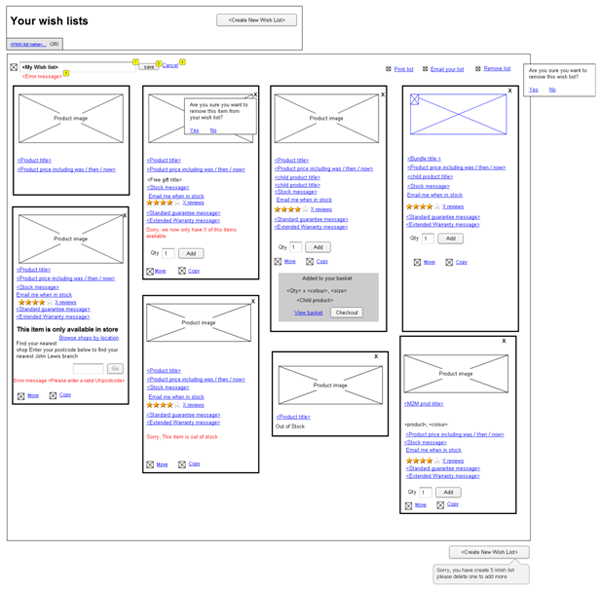Click the Print list icon
This screenshot has width=600, height=589.
click(x=388, y=69)
